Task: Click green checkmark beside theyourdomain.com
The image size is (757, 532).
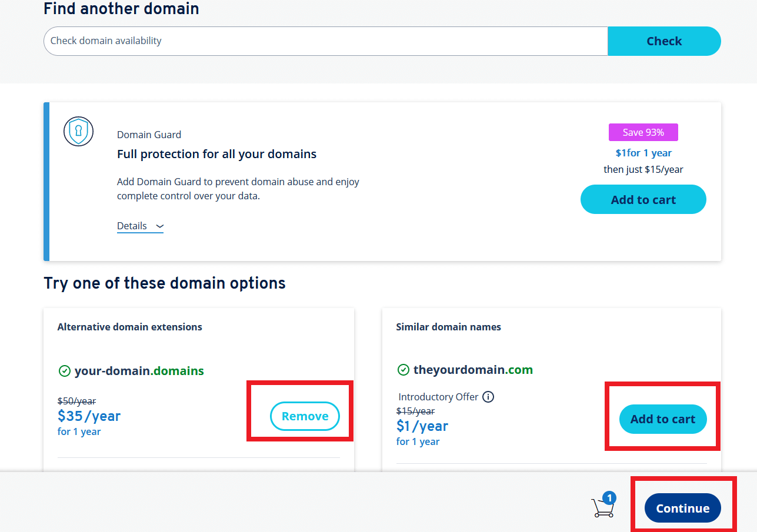Action: (x=403, y=370)
